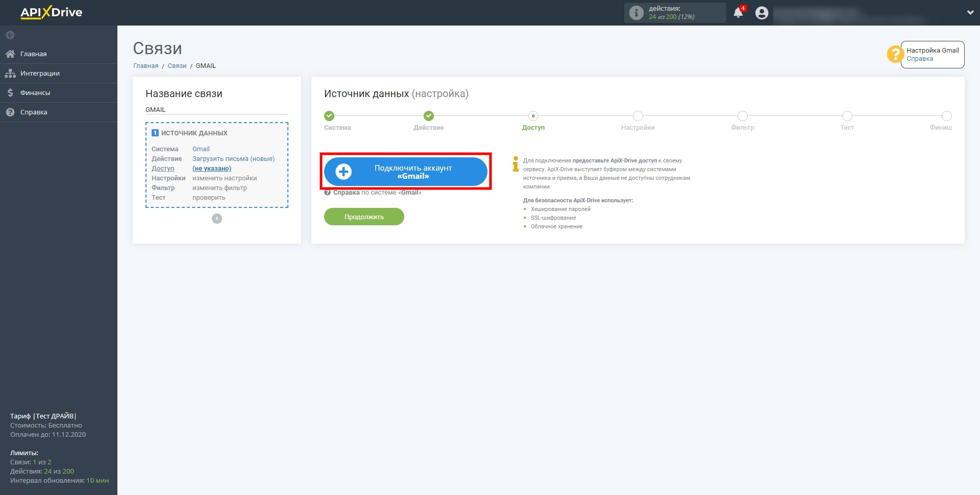Open the notifications bell
980x495 pixels.
point(738,13)
